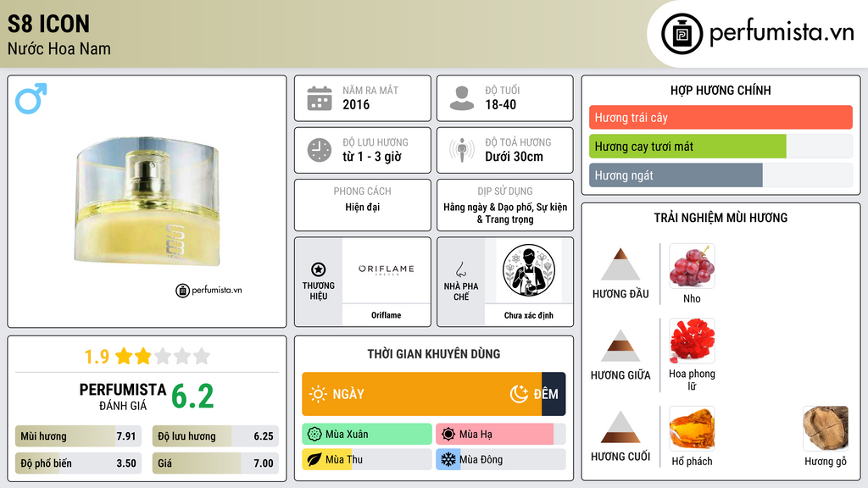Click the từ 1 - 3 giờ longevity value
868x488 pixels.
372,157
